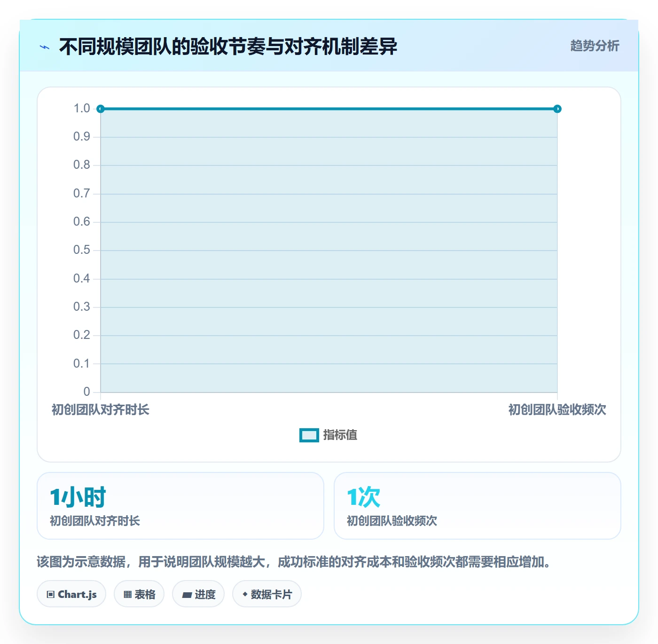Click the bar icon in 进度 chip
This screenshot has height=644, width=658.
click(187, 595)
